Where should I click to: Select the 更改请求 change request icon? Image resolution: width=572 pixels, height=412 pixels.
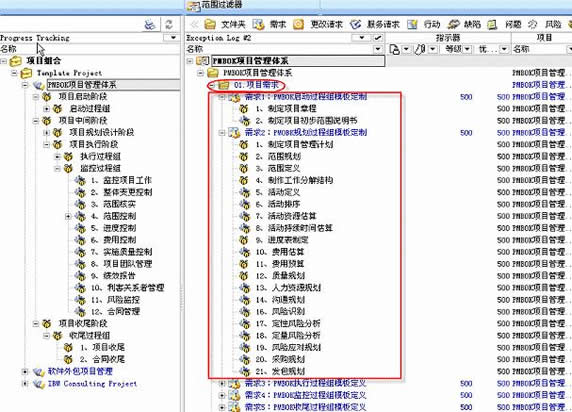coord(298,24)
